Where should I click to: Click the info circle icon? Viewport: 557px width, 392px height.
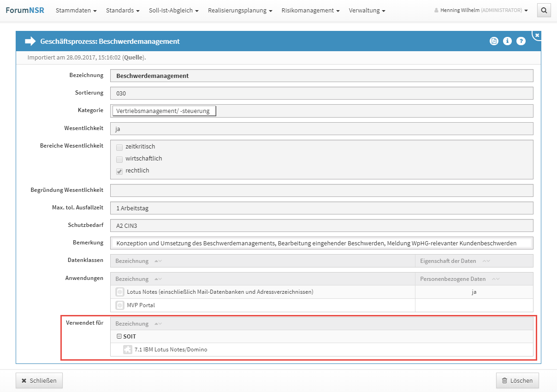click(x=507, y=41)
